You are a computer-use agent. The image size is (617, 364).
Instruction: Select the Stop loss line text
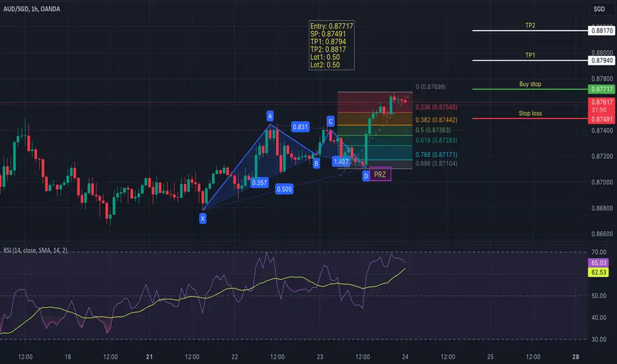[x=530, y=113]
